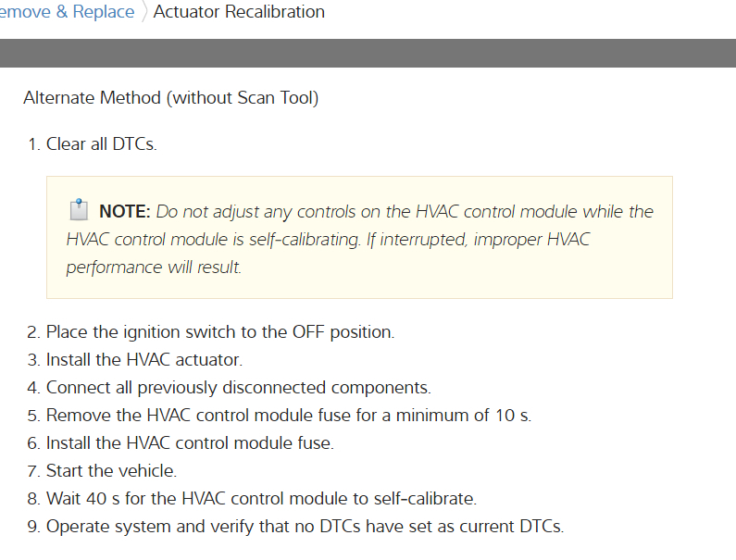The width and height of the screenshot is (736, 560).
Task: Click the breadcrumb separator chevron
Action: [x=143, y=12]
